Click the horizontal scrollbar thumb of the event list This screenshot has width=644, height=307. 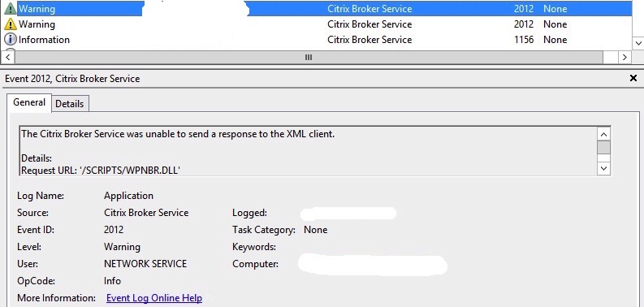[x=309, y=57]
